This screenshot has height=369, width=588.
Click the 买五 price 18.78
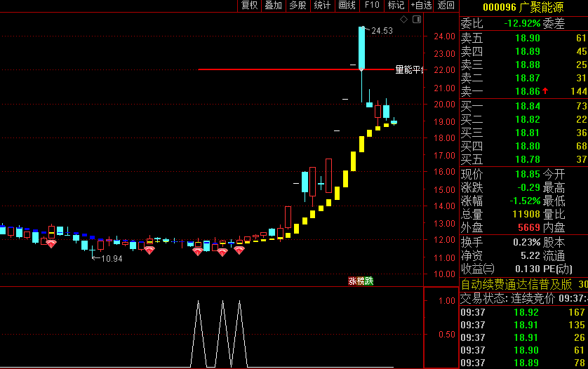(528, 159)
